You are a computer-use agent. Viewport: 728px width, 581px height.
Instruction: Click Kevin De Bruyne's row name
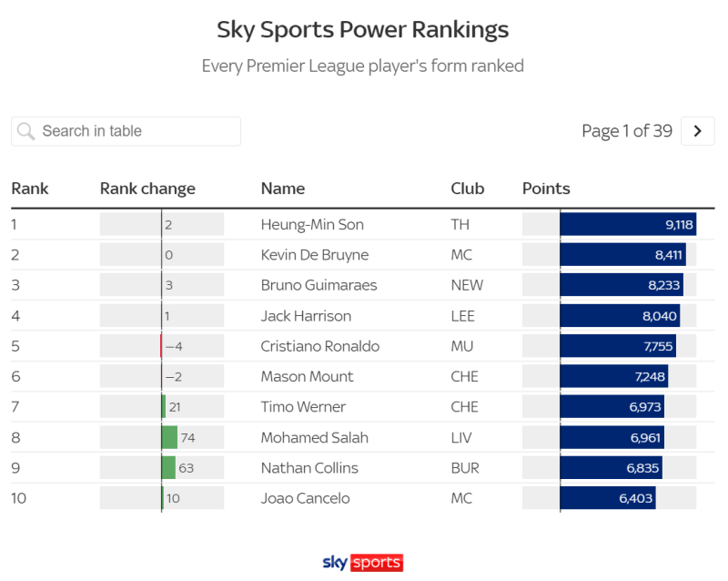(x=315, y=255)
